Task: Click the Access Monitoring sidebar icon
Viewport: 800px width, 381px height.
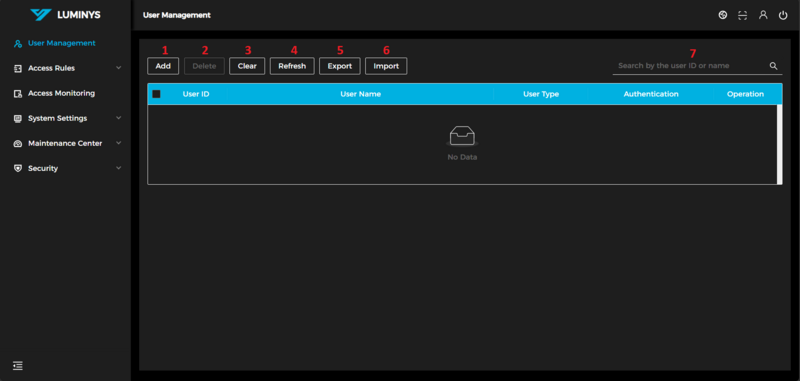Action: pos(18,93)
